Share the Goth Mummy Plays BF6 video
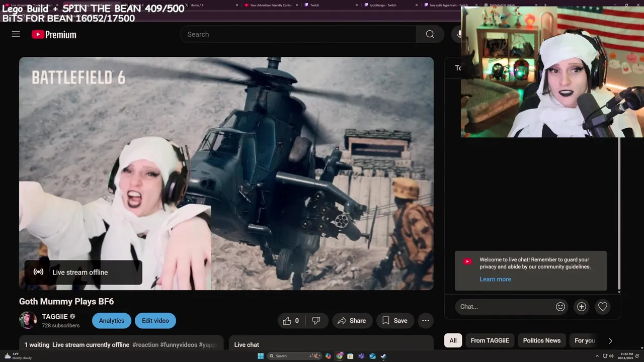The image size is (644, 362). pyautogui.click(x=352, y=321)
